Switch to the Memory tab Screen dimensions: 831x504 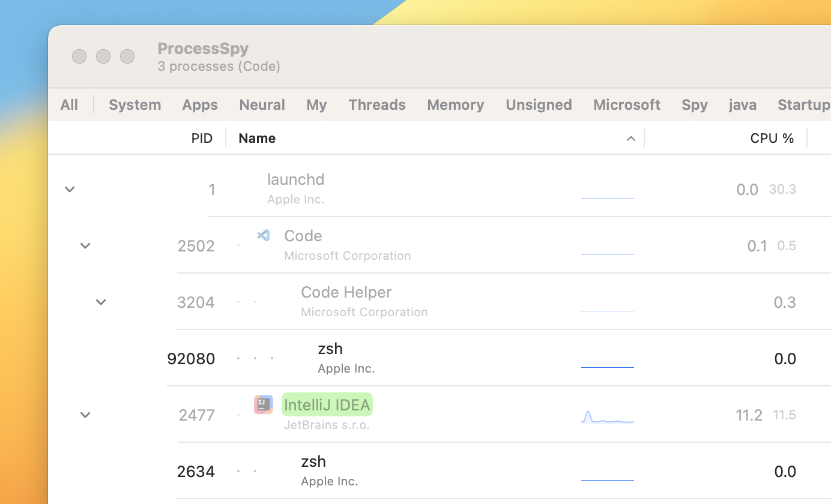pos(455,104)
